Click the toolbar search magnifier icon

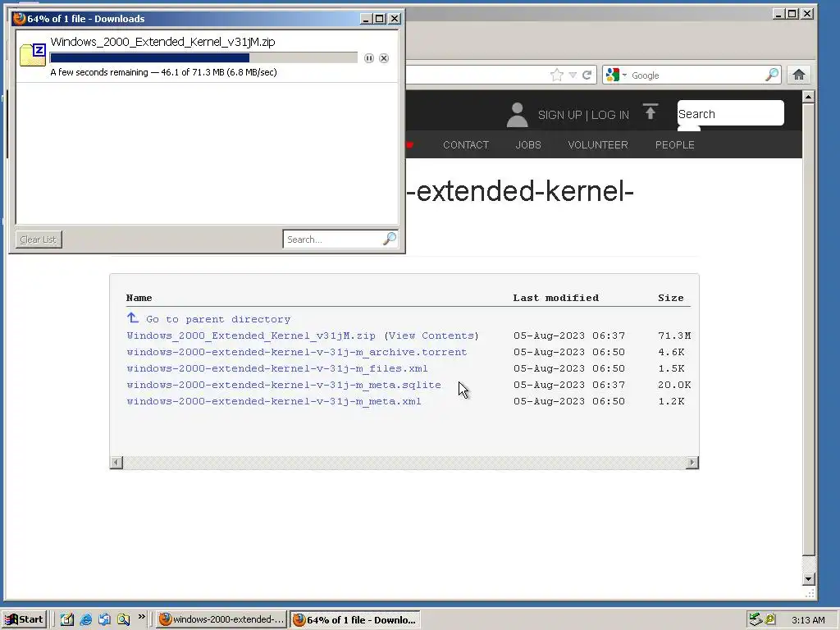pyautogui.click(x=772, y=75)
